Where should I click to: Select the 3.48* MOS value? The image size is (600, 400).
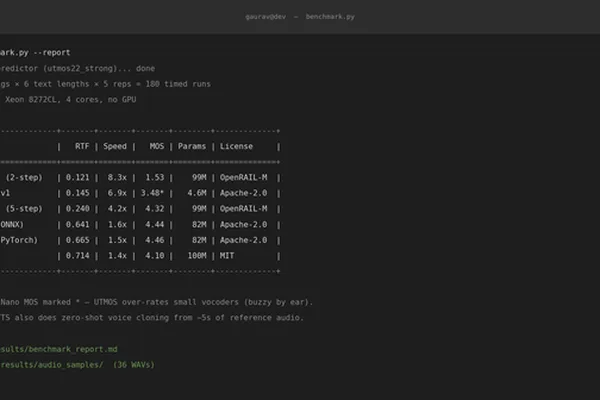coord(152,193)
